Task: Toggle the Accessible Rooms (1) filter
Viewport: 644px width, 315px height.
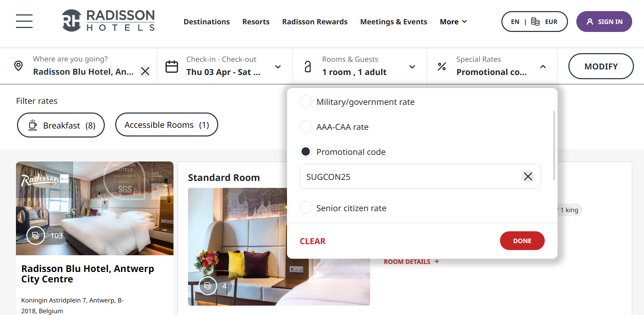Action: [x=167, y=125]
